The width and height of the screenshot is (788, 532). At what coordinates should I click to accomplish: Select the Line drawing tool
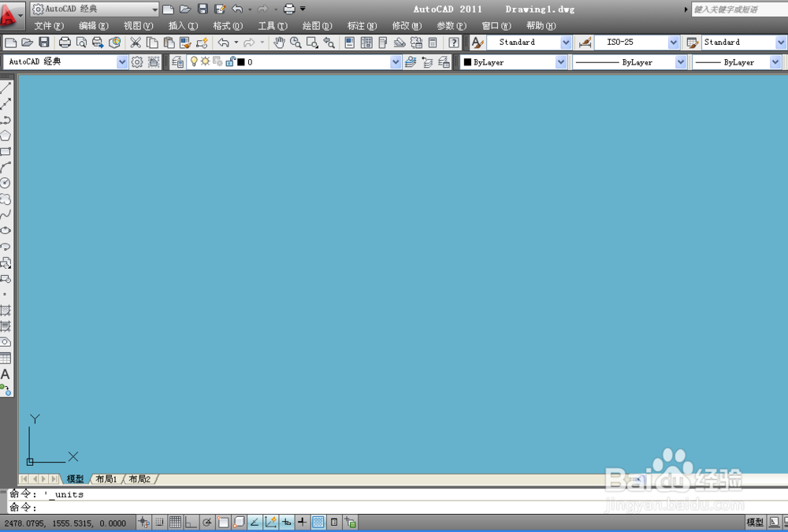[x=6, y=88]
